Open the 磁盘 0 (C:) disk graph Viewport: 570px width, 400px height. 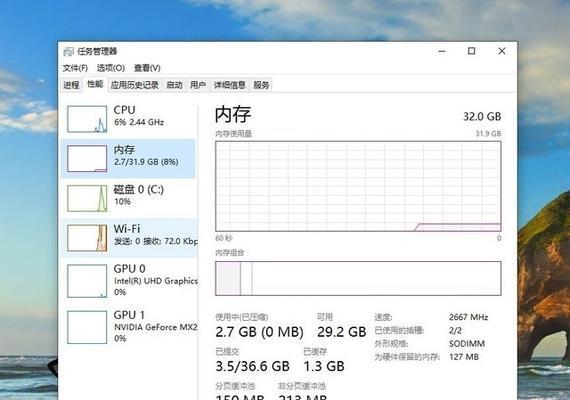[x=128, y=198]
